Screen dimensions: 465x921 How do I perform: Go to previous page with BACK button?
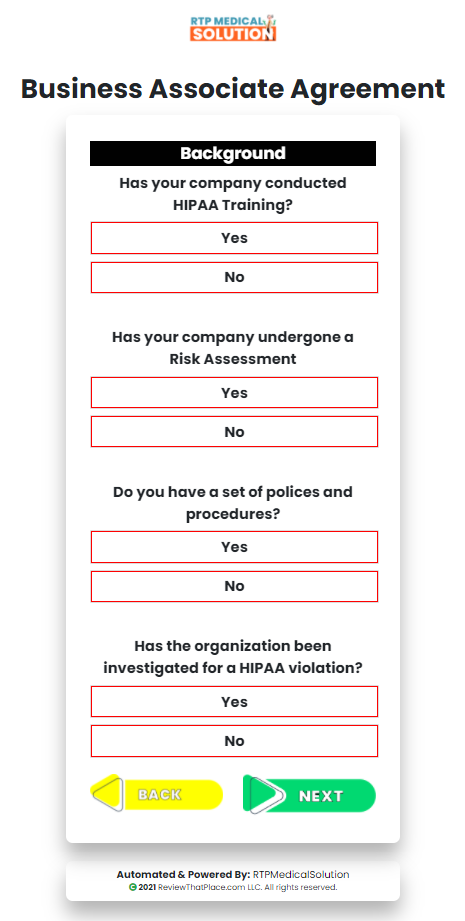157,794
